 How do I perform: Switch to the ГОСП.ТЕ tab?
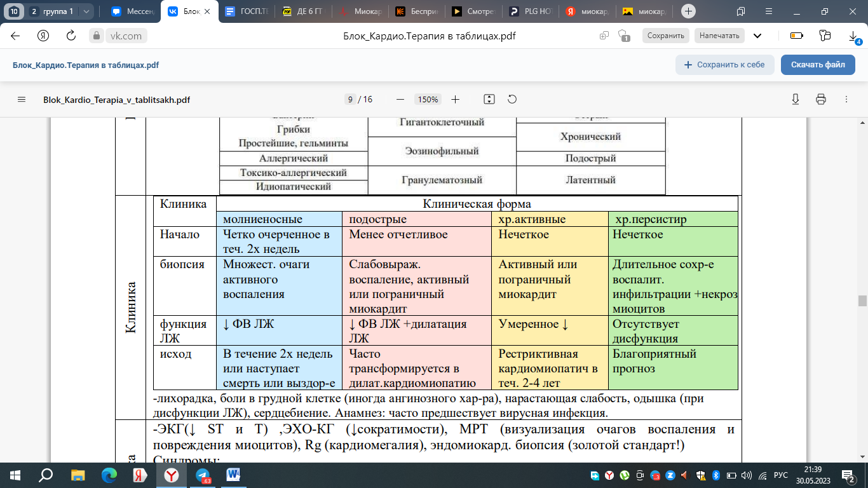point(246,11)
